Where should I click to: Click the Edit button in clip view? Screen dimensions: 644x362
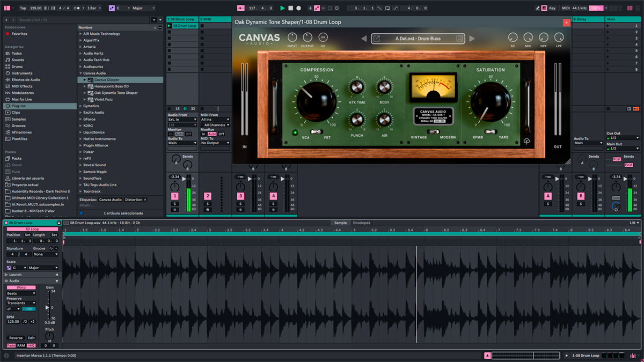coord(31,338)
